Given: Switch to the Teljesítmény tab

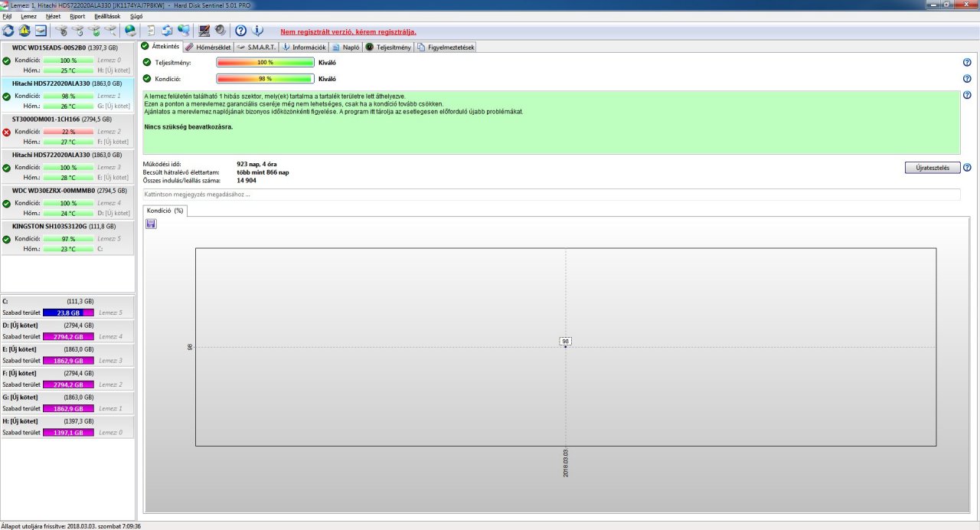Looking at the screenshot, I should (x=388, y=47).
